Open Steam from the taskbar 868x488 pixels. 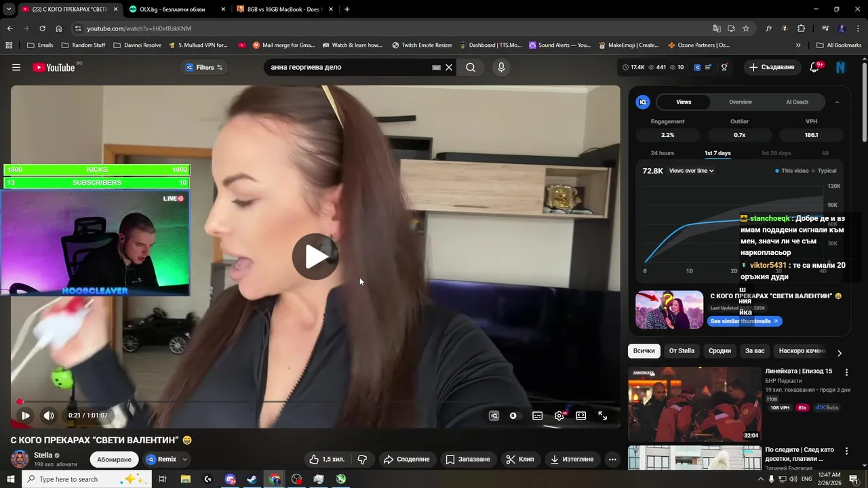click(252, 479)
